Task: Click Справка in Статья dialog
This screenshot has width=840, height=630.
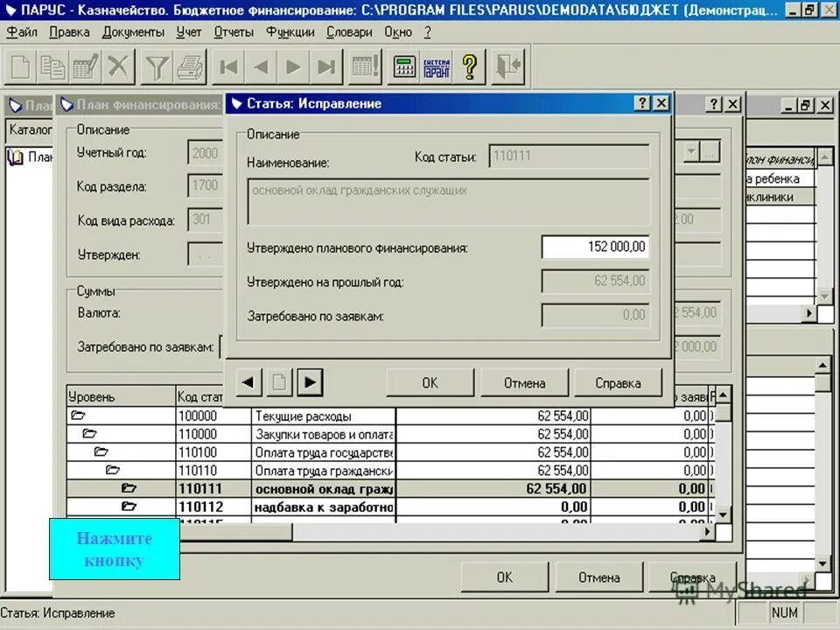Action: 619,383
